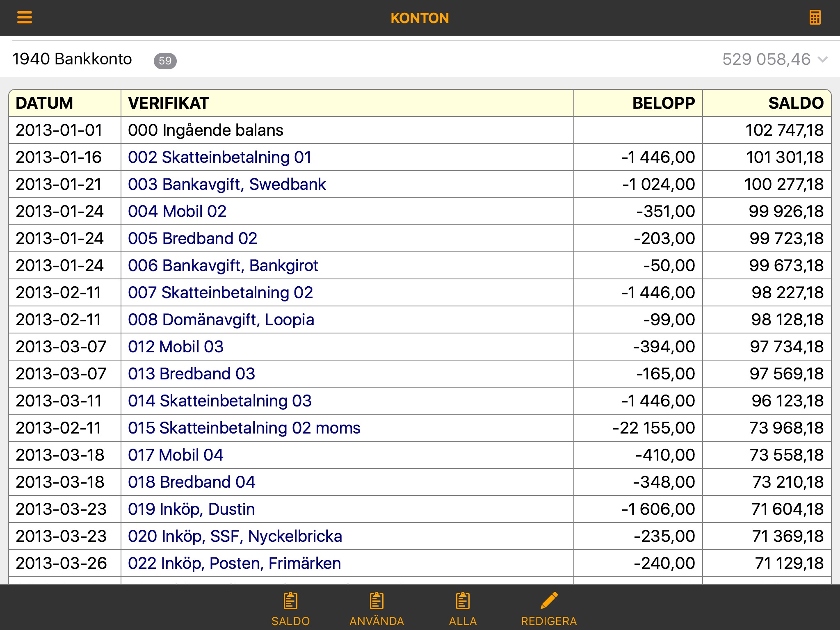Select the date 2013-03-26

[x=61, y=563]
